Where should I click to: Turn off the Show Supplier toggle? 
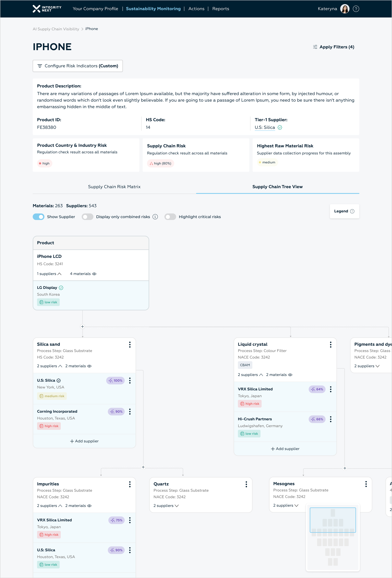[39, 217]
